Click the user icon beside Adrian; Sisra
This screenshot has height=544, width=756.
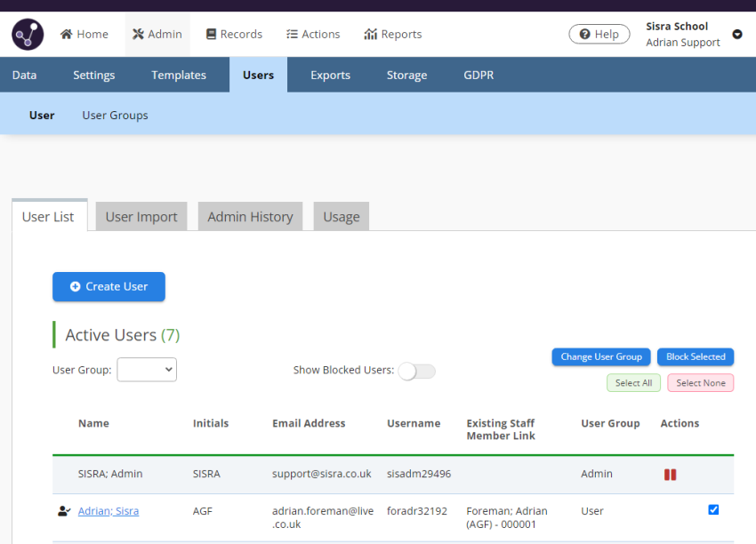tap(63, 511)
